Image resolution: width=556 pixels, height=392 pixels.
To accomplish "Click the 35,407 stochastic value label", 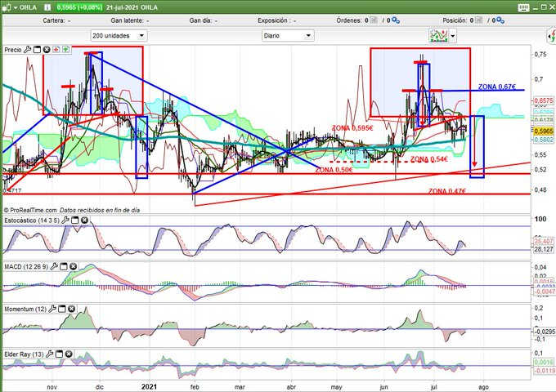I will [x=543, y=241].
